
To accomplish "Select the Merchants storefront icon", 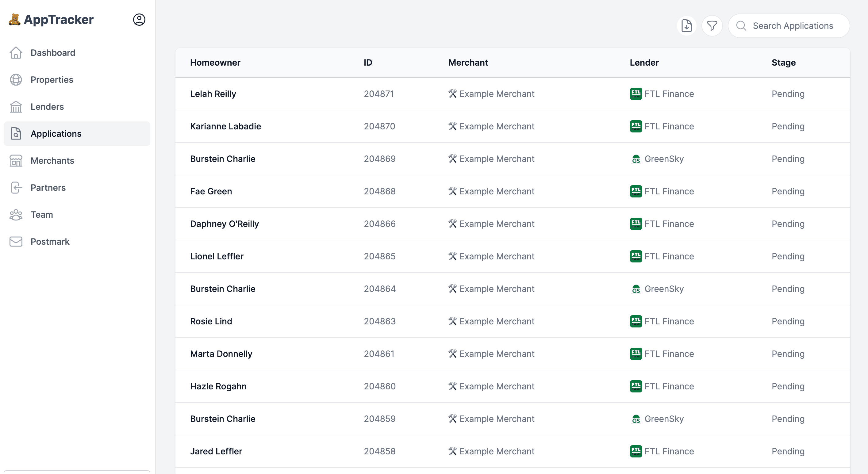I will [x=16, y=161].
